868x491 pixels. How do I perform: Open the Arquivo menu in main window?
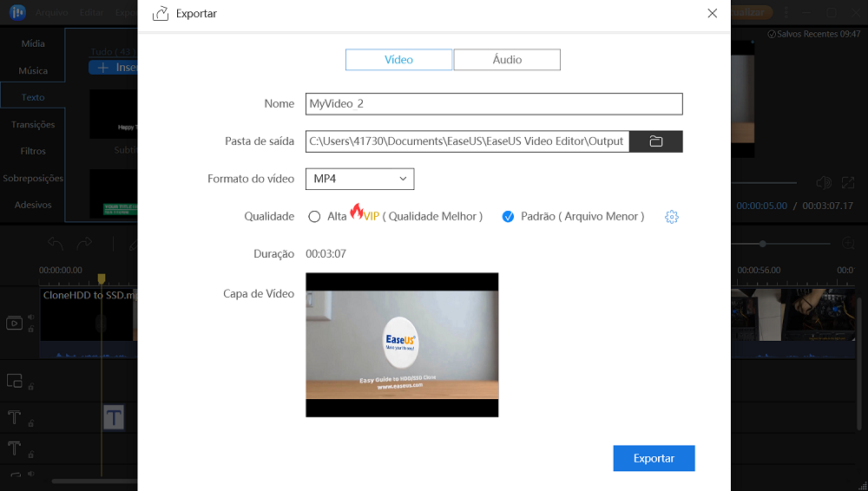pyautogui.click(x=51, y=12)
